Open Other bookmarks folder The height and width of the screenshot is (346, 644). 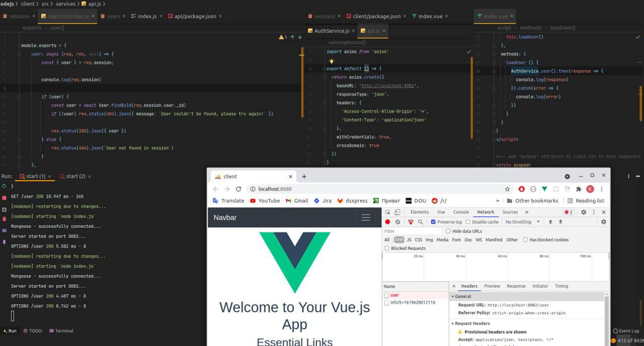(532, 201)
